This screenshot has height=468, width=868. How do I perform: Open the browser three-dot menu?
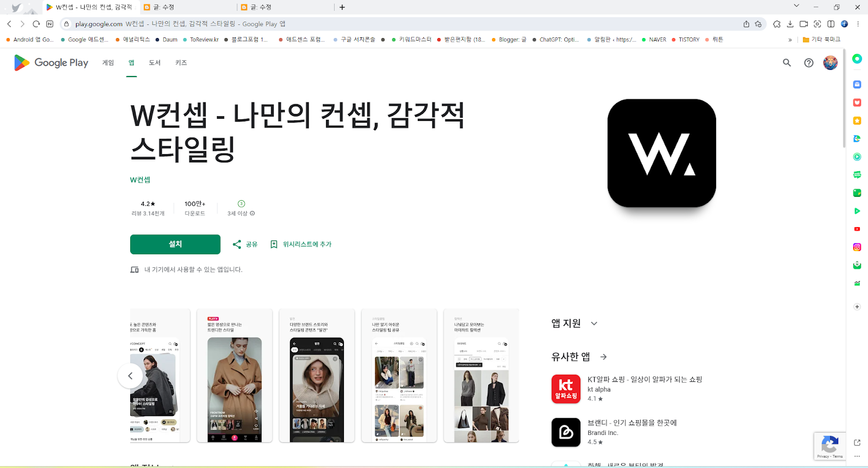tap(858, 24)
